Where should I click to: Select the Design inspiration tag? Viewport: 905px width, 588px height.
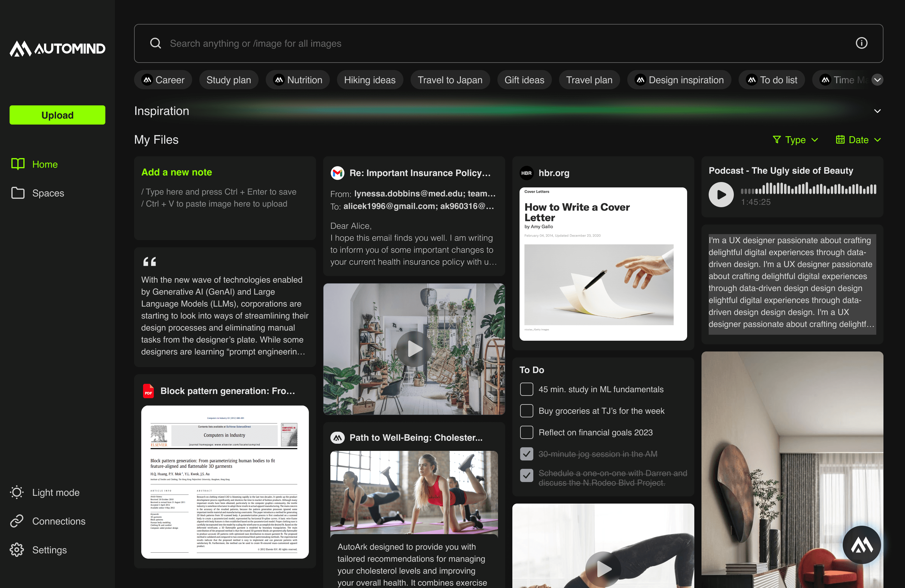pos(679,80)
